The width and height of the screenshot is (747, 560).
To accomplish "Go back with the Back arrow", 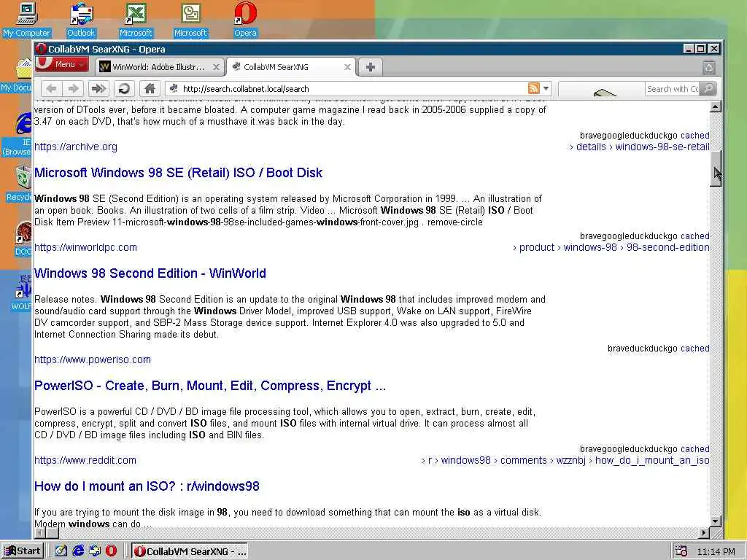I will point(52,88).
